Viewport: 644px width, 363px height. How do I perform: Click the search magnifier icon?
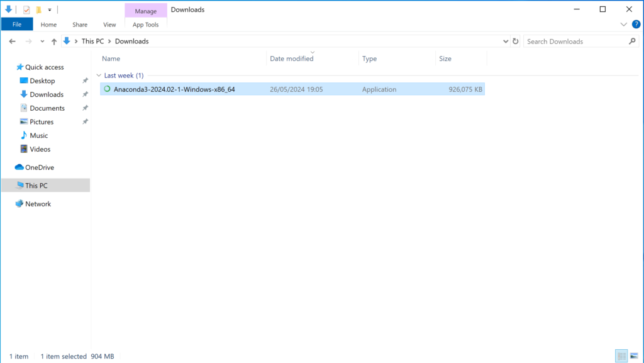coord(632,42)
